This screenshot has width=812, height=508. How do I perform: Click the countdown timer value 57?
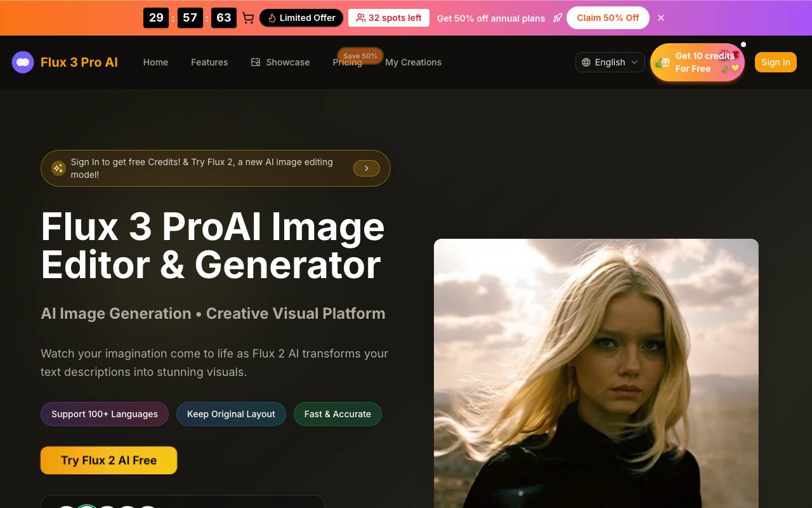(190, 18)
